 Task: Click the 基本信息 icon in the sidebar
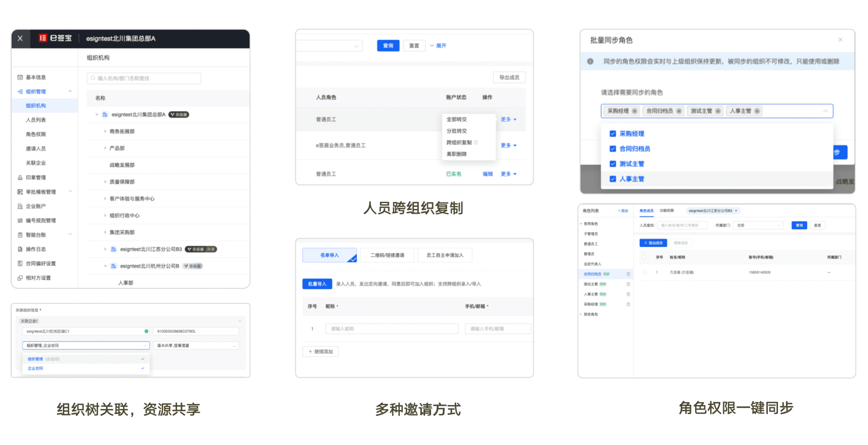pyautogui.click(x=20, y=77)
